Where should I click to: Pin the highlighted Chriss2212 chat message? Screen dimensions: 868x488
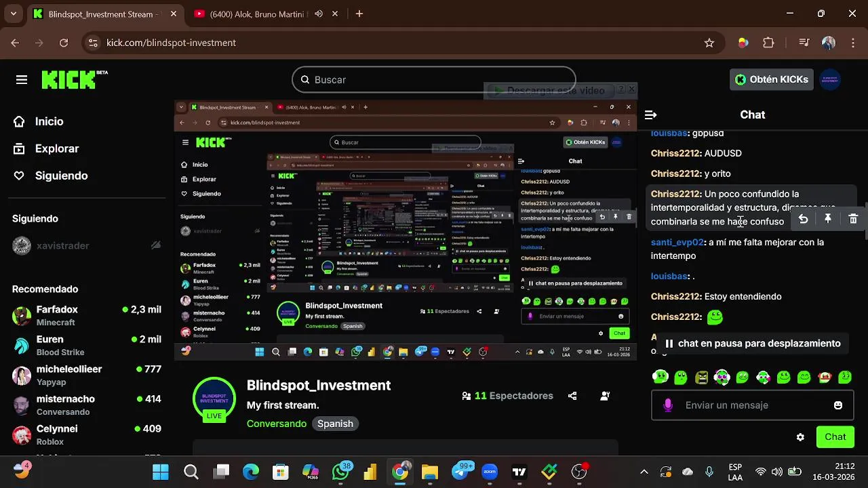pyautogui.click(x=828, y=219)
